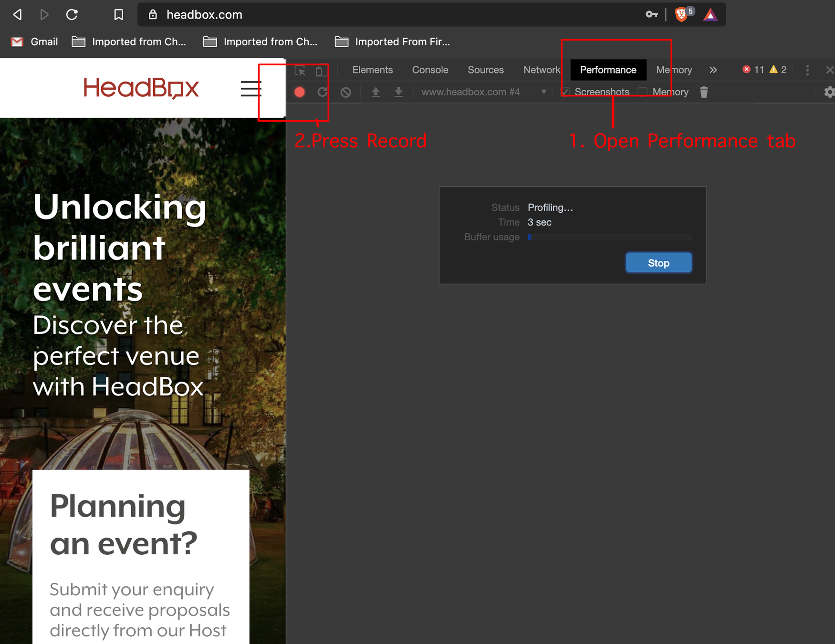The width and height of the screenshot is (835, 644).
Task: Click the 3 sec time value
Action: (540, 222)
